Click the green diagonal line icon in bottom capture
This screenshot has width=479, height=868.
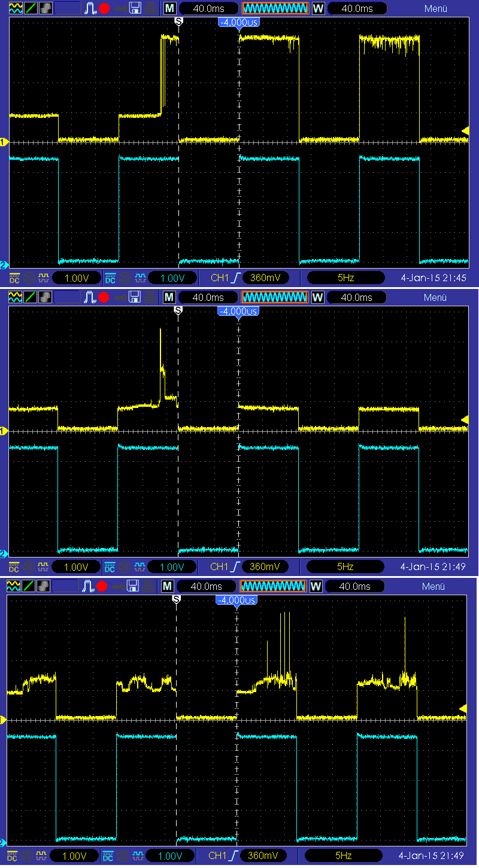click(29, 586)
